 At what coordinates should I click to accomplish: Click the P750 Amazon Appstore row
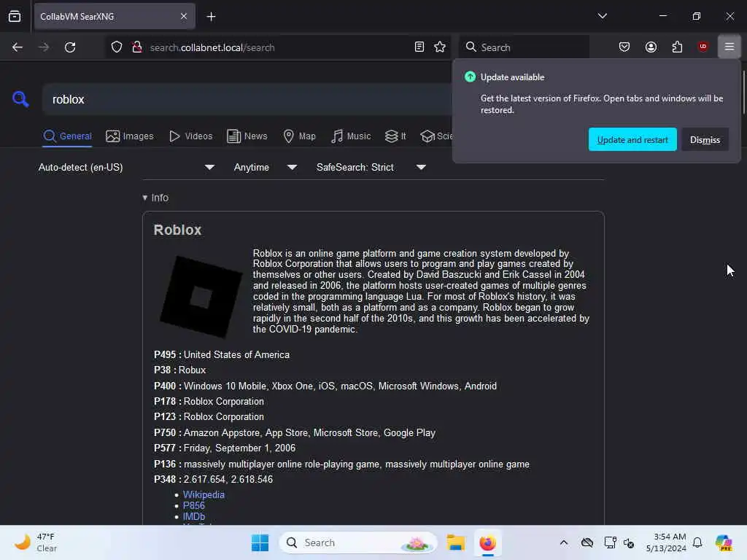(295, 432)
